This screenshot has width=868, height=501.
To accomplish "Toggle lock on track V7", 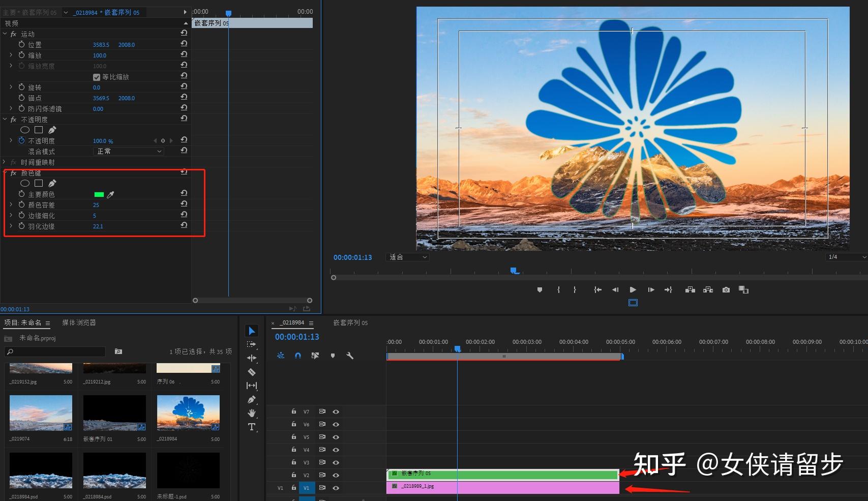I will 293,411.
